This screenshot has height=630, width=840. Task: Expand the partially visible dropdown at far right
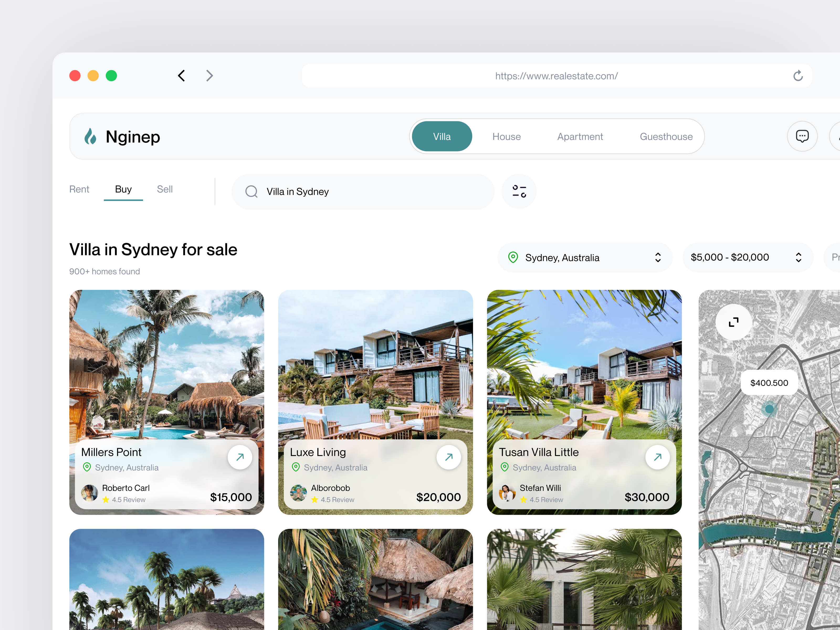(834, 258)
